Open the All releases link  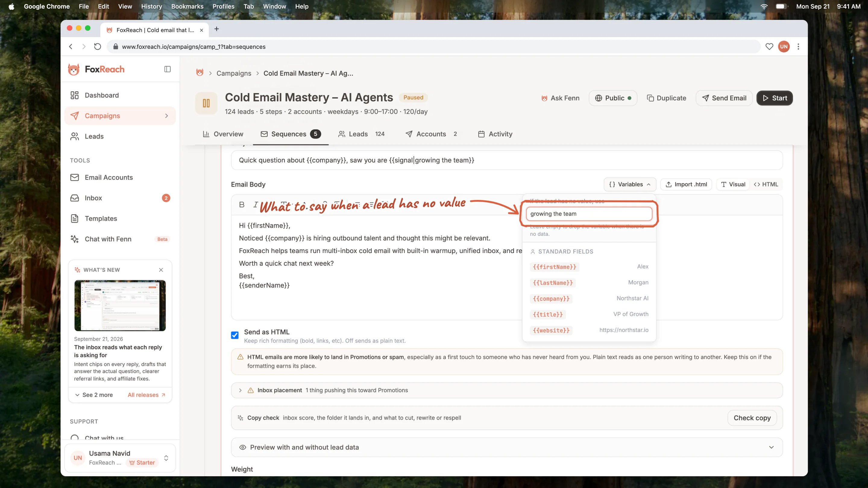[x=146, y=395]
